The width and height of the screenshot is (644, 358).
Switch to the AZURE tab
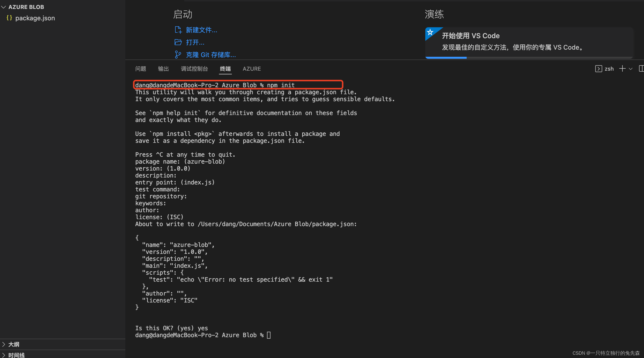[x=252, y=69]
